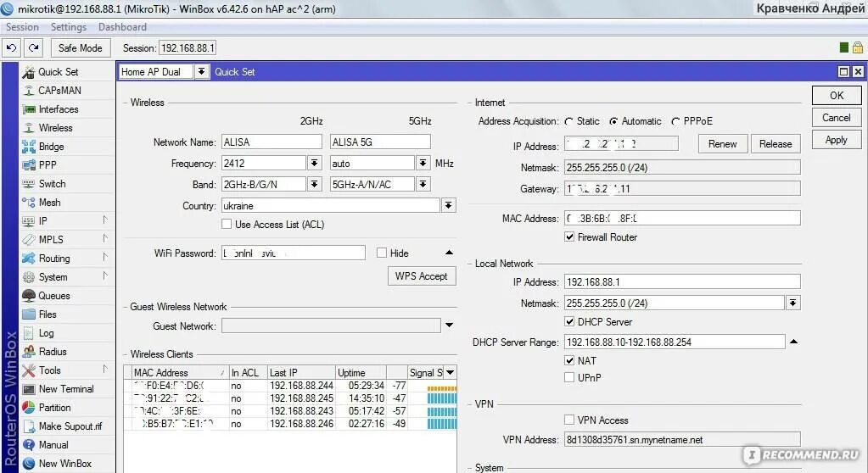Image resolution: width=868 pixels, height=473 pixels.
Task: Open Switch sidebar icon
Action: (x=28, y=184)
